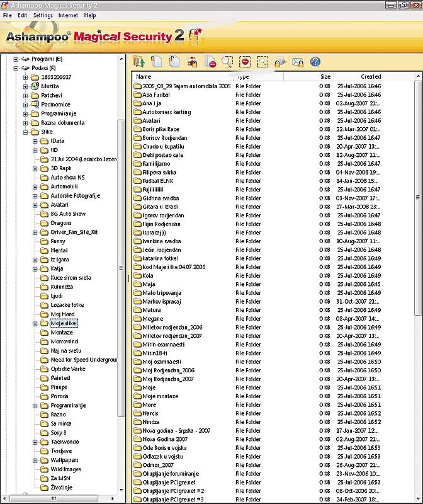423x504 pixels.
Task: Click the folder tree horizontal scrollbar thumb
Action: click(54, 498)
